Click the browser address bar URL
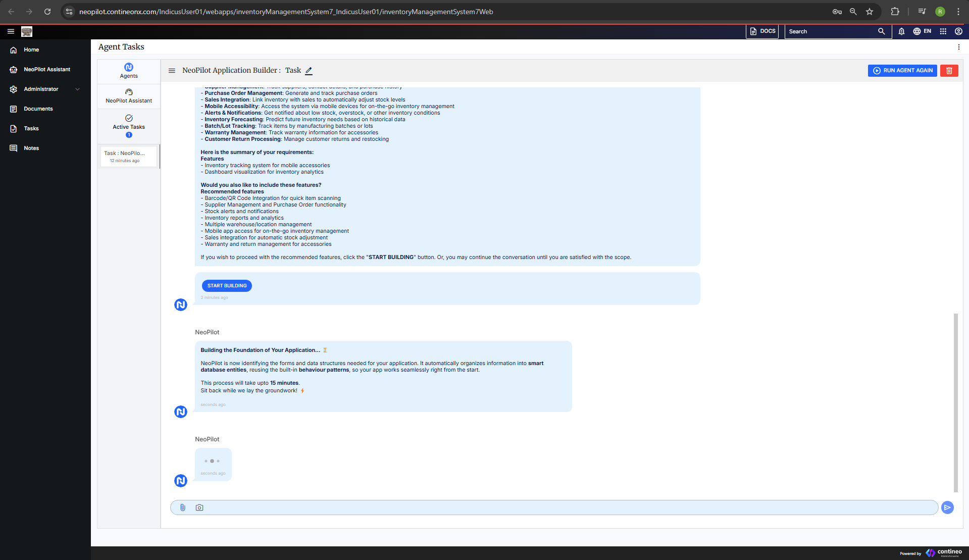 pos(286,12)
